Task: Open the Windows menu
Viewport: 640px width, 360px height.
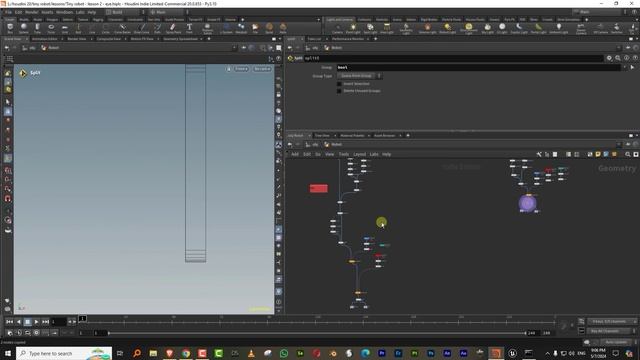Action: point(64,12)
